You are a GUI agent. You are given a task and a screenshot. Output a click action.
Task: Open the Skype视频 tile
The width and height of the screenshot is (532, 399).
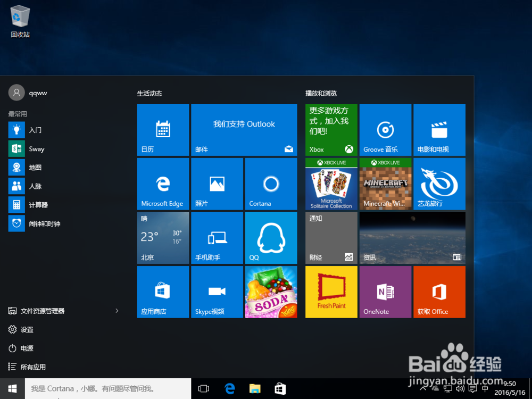coord(217,292)
